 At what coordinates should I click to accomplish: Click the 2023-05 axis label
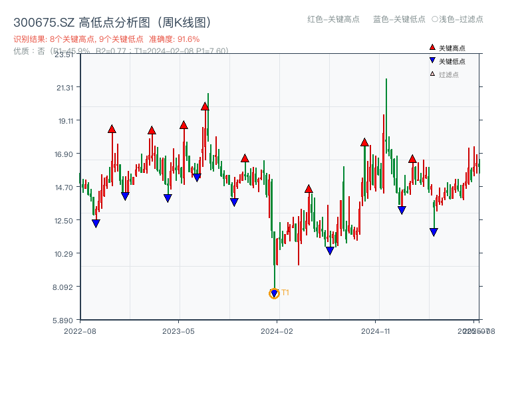point(178,330)
